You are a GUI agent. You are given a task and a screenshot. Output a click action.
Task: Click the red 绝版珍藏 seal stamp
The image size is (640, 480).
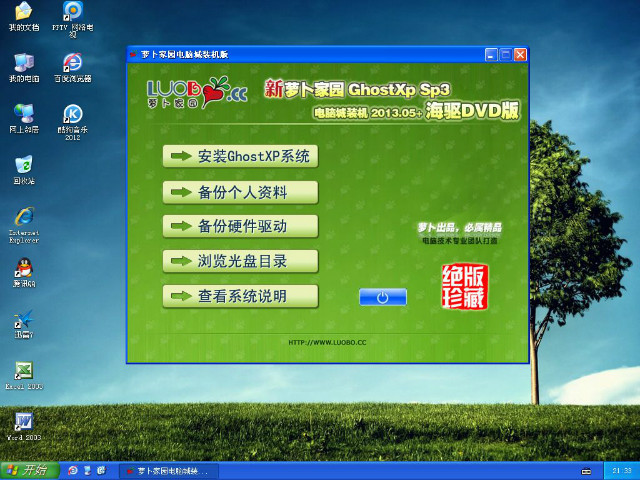click(465, 287)
